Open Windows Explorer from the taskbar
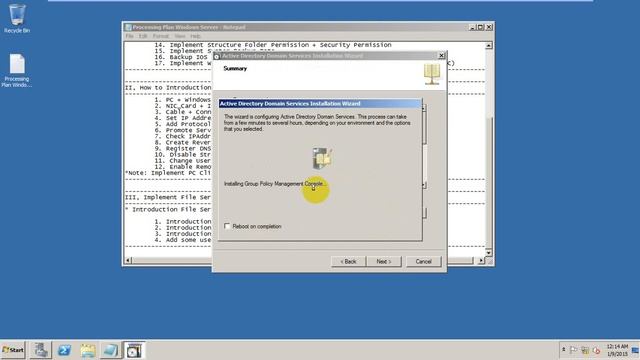The width and height of the screenshot is (640, 360). click(87, 350)
